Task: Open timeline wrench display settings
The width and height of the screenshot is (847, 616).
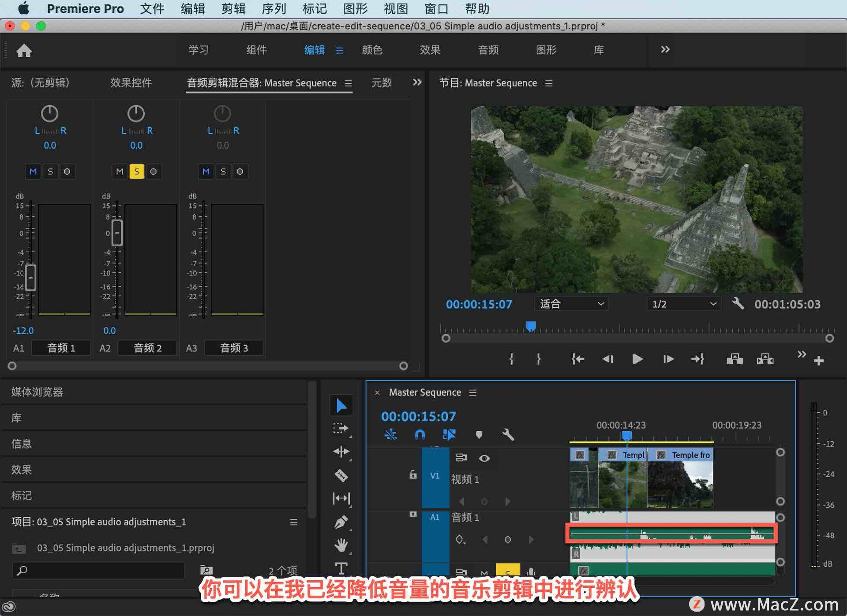Action: click(x=508, y=435)
